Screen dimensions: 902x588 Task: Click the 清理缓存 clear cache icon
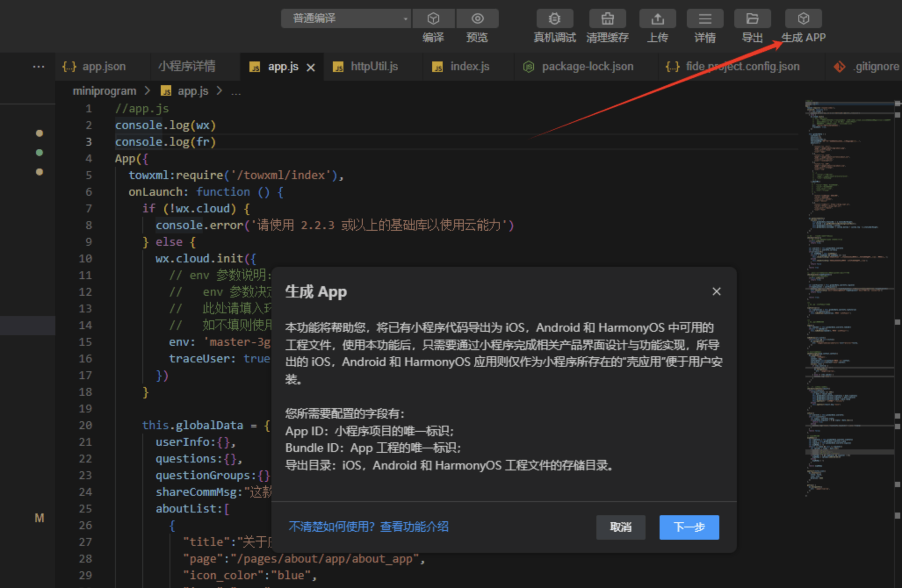[x=607, y=18]
